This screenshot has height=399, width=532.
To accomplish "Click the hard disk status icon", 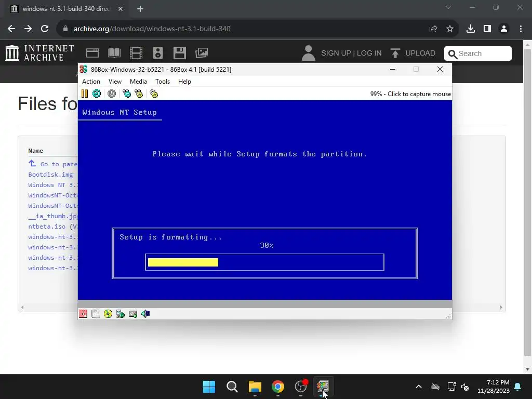I will 133,314.
